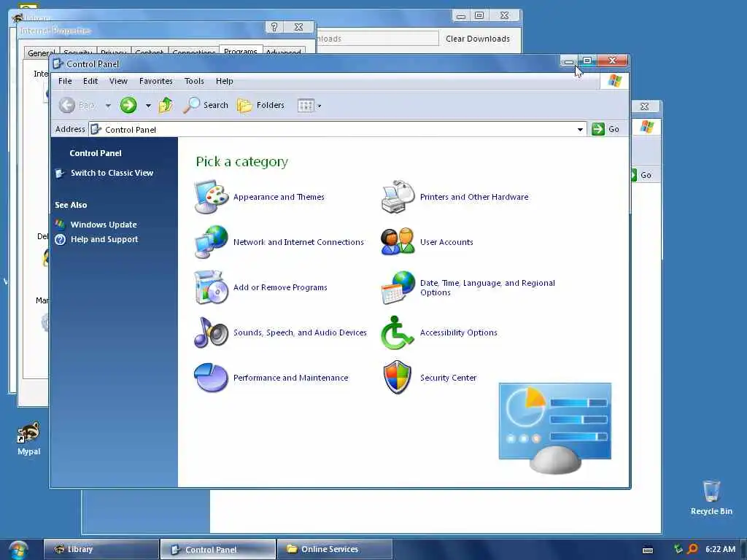The image size is (747, 560).
Task: Switch to Library taskbar button
Action: pyautogui.click(x=101, y=549)
